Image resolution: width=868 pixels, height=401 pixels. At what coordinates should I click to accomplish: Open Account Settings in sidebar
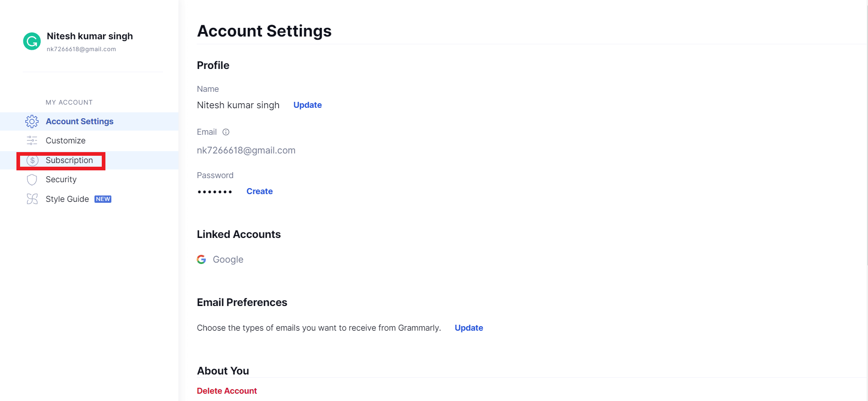tap(79, 121)
